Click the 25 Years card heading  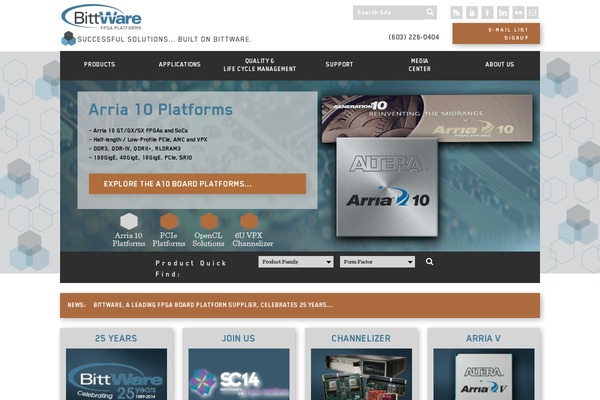pyautogui.click(x=116, y=338)
